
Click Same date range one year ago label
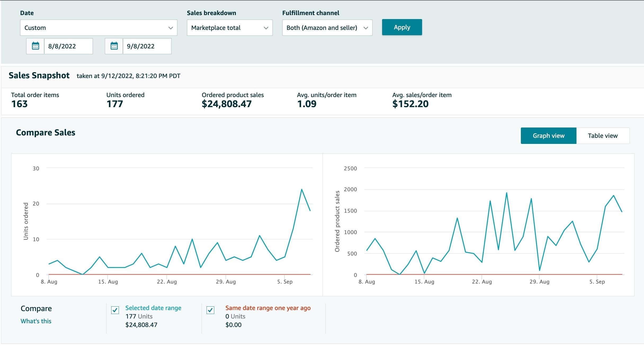pyautogui.click(x=268, y=308)
